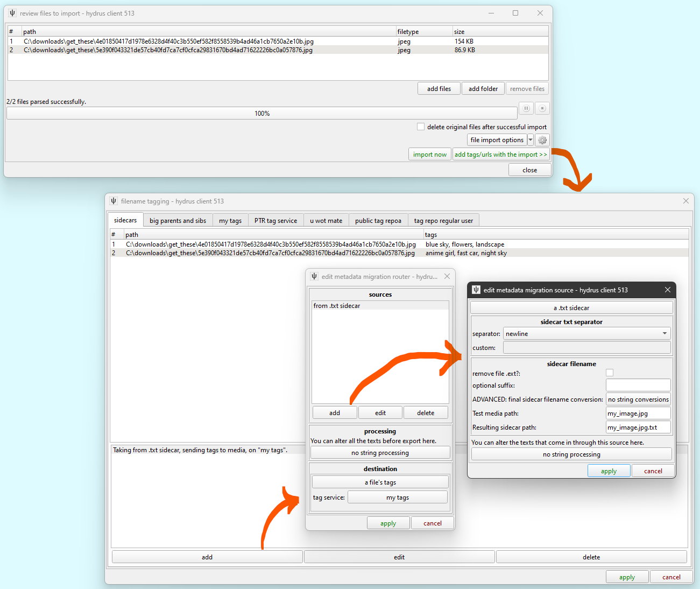Click the file import options button
The width and height of the screenshot is (700, 589).
coord(497,140)
